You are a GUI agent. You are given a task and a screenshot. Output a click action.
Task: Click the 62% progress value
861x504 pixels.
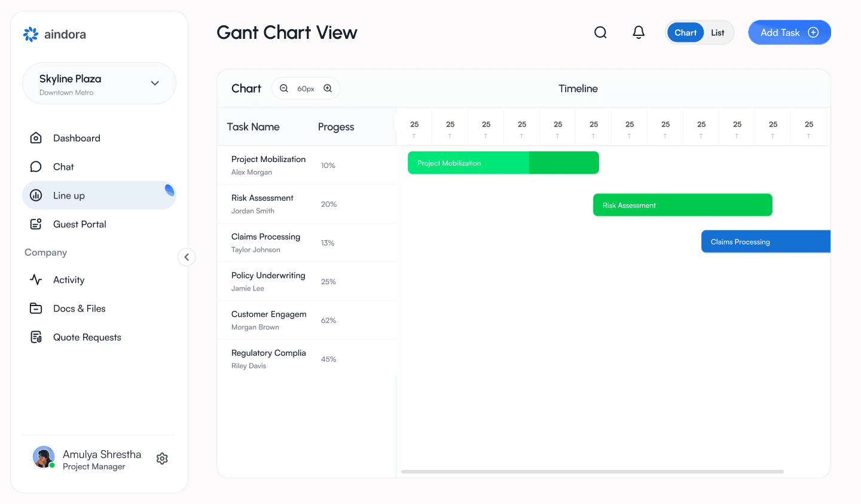[x=329, y=320]
